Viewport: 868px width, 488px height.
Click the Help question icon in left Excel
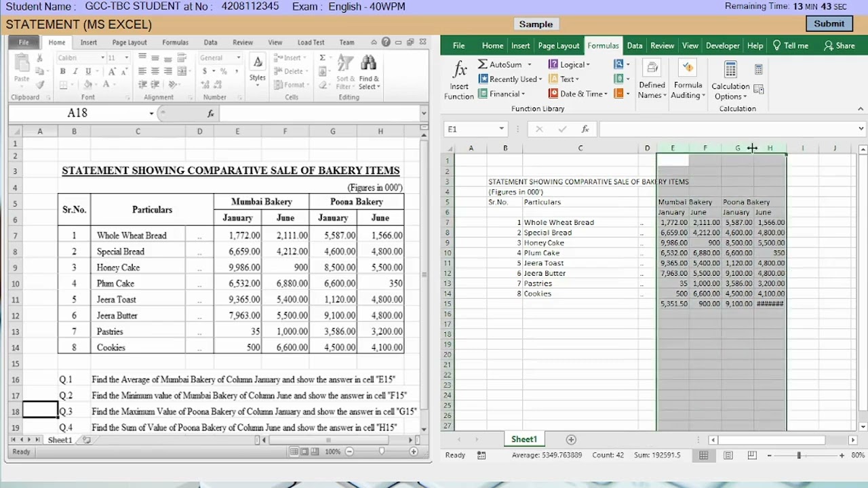(386, 42)
